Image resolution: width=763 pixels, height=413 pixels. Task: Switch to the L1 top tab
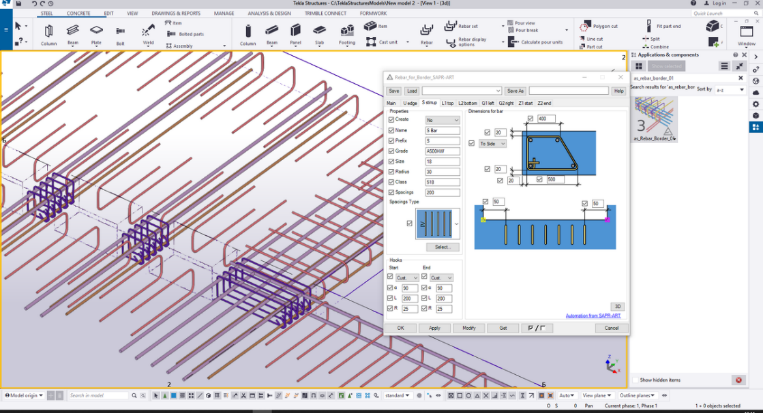448,103
